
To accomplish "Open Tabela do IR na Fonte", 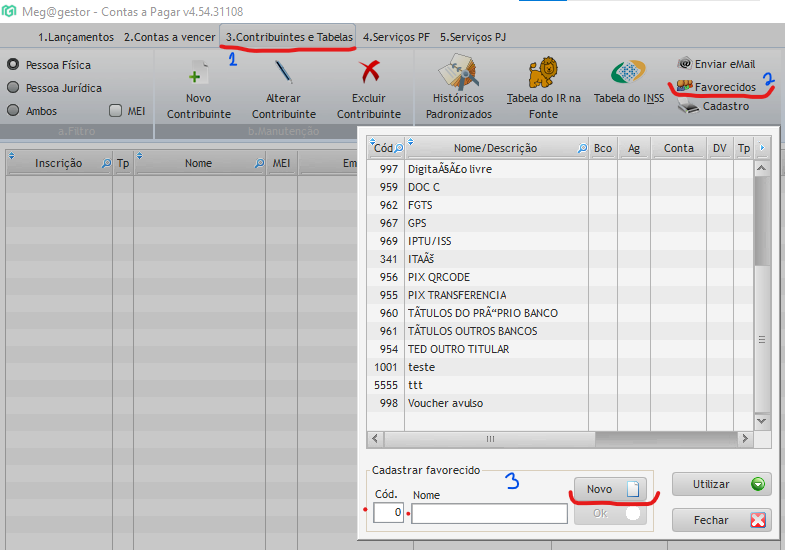I will 544,73.
